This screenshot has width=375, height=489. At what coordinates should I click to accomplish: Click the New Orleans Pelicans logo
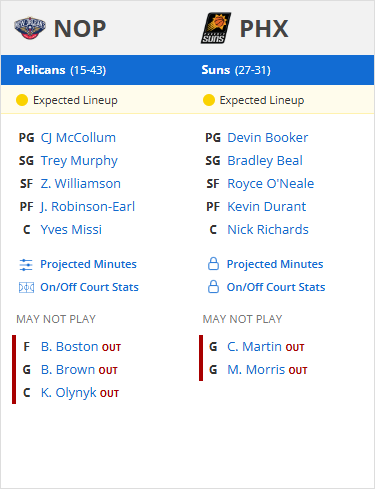[x=30, y=28]
